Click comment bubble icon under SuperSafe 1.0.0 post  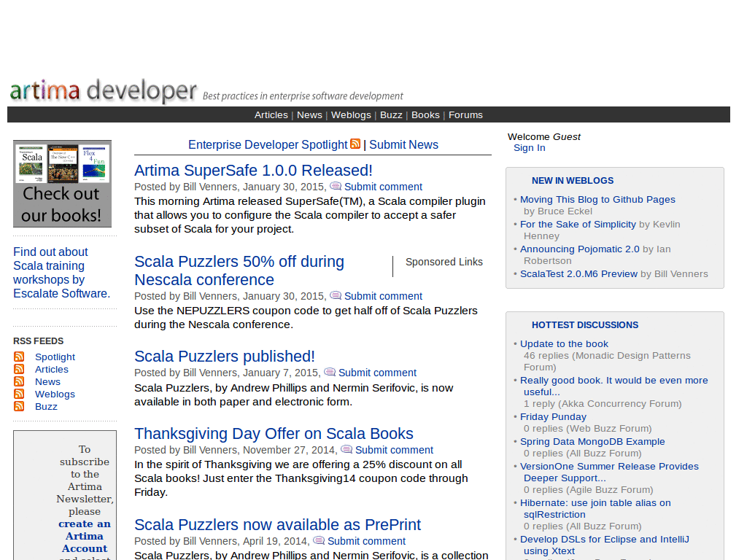click(x=336, y=186)
